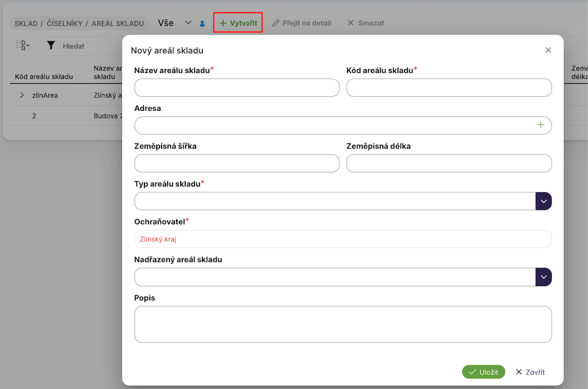588x389 pixels.
Task: Open the Typ areálu skladu dropdown
Action: [x=543, y=201]
